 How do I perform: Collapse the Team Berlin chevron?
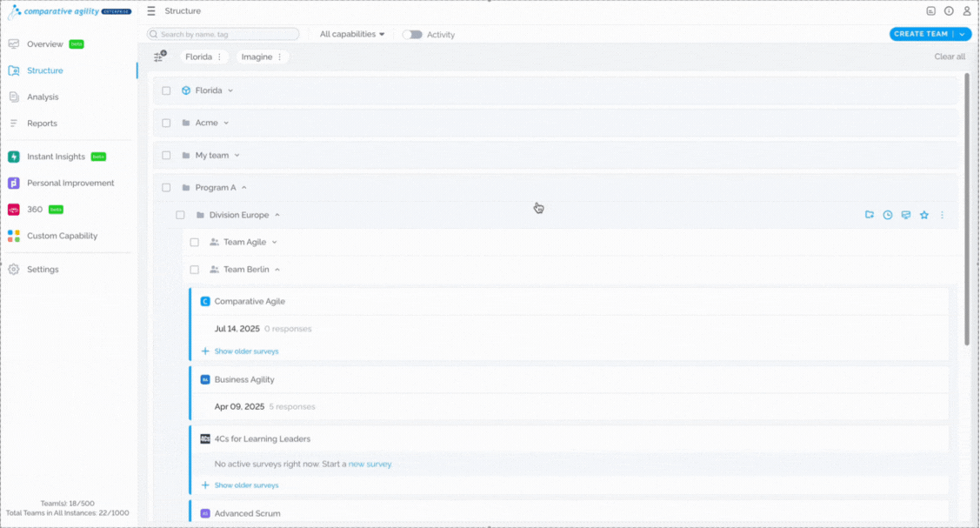pyautogui.click(x=277, y=270)
